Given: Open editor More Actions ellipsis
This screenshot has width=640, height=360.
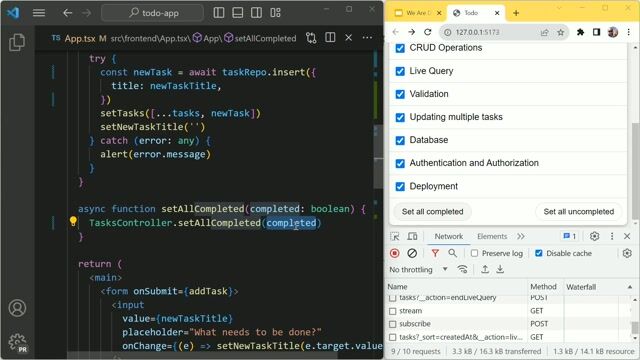Looking at the screenshot, I should [x=367, y=38].
